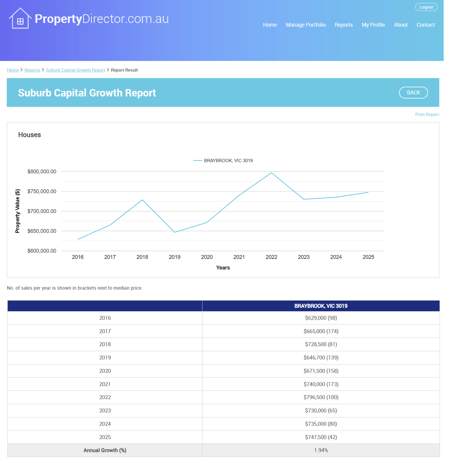
Task: Click the Reports breadcrumb link
Action: [x=32, y=70]
